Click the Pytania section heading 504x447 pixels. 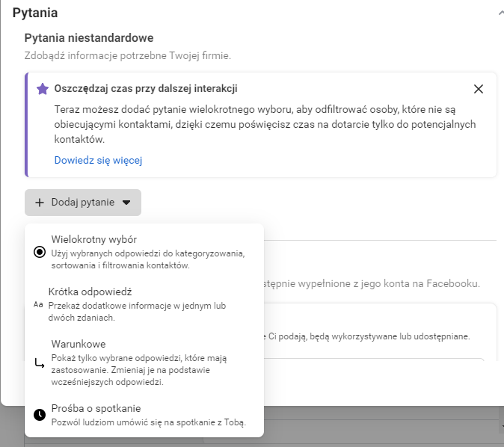coord(35,13)
